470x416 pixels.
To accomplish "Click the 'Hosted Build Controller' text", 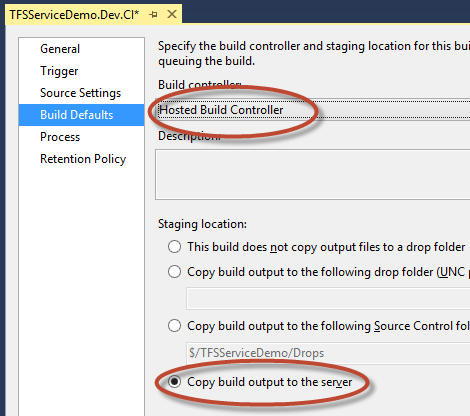I will [221, 110].
